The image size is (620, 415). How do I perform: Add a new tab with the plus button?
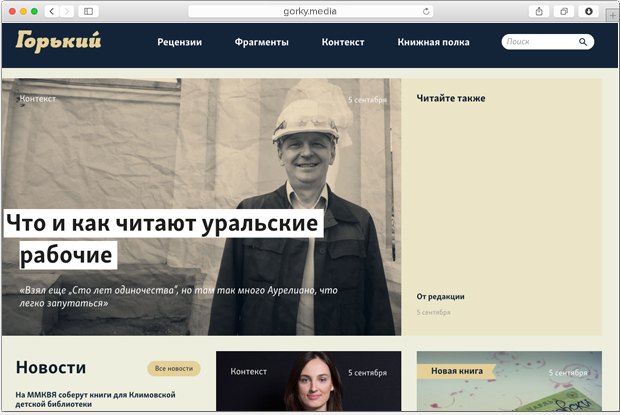tap(612, 16)
